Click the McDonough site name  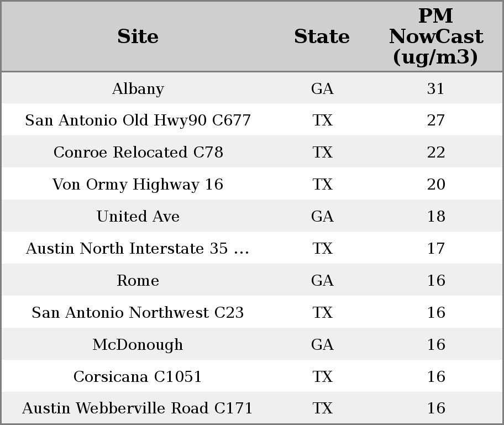138,345
